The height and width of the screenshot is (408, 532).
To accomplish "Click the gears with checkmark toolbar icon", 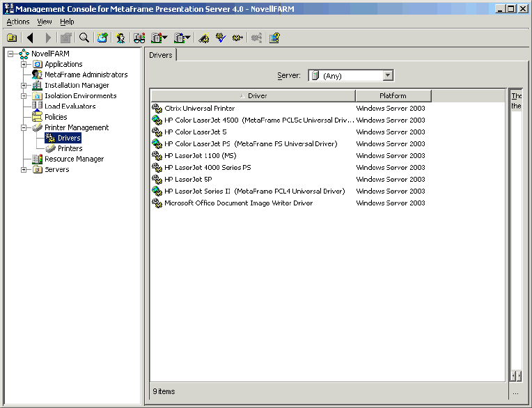I will point(221,38).
